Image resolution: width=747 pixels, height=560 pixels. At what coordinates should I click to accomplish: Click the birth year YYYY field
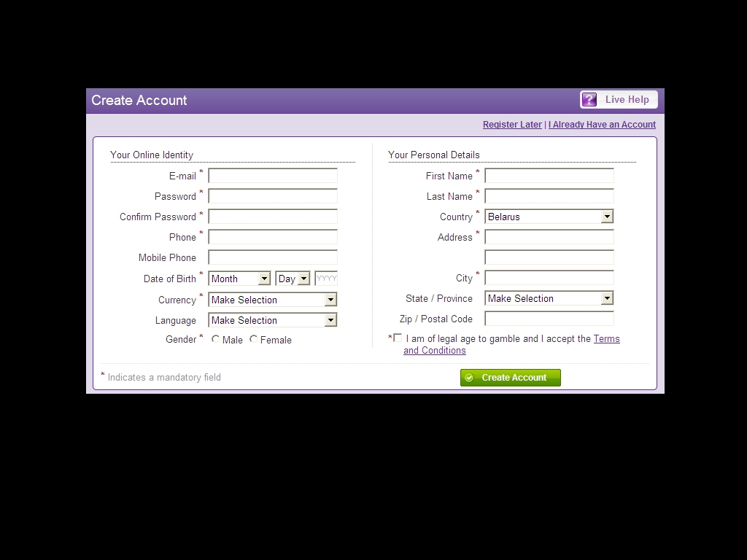click(326, 279)
